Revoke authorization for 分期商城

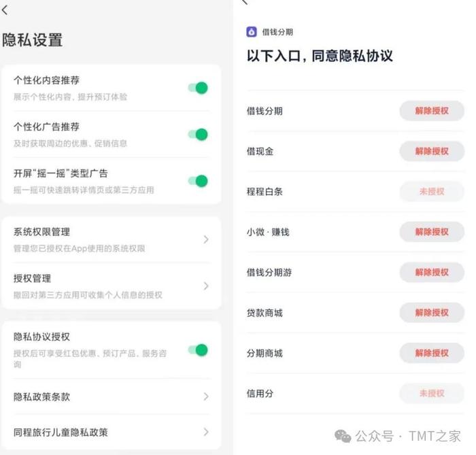click(x=432, y=353)
